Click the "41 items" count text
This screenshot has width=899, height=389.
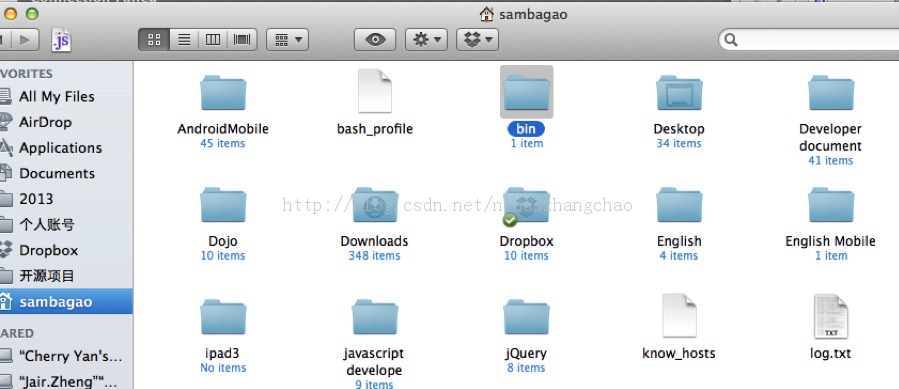[x=831, y=161]
